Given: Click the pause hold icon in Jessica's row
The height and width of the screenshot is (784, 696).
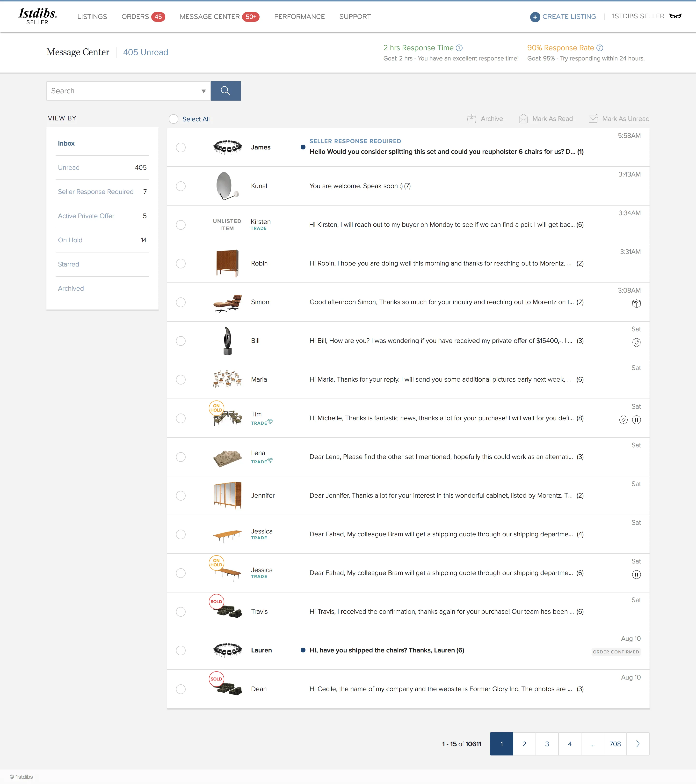Looking at the screenshot, I should tap(636, 575).
